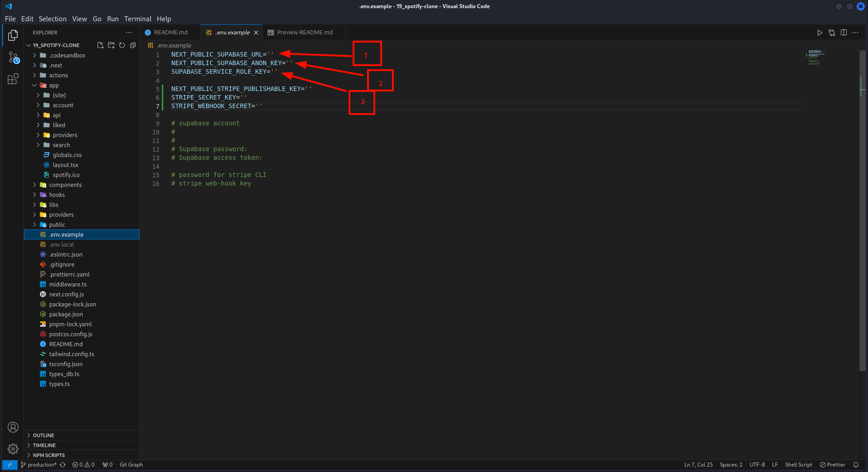Click the Prettier status item
The height and width of the screenshot is (472, 868).
[x=833, y=465]
